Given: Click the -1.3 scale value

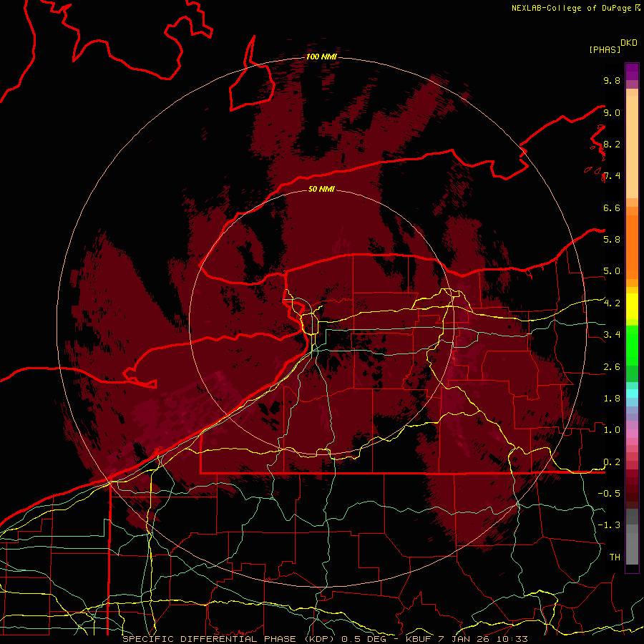Looking at the screenshot, I should 609,525.
